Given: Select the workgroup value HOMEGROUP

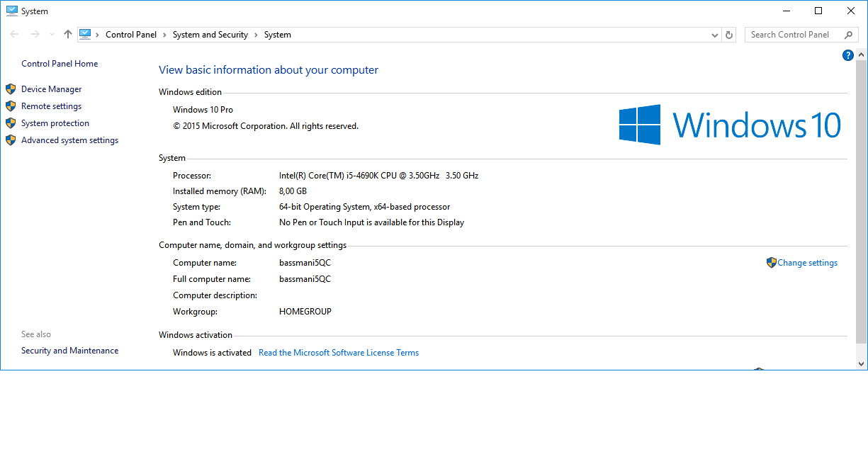Looking at the screenshot, I should pos(305,312).
